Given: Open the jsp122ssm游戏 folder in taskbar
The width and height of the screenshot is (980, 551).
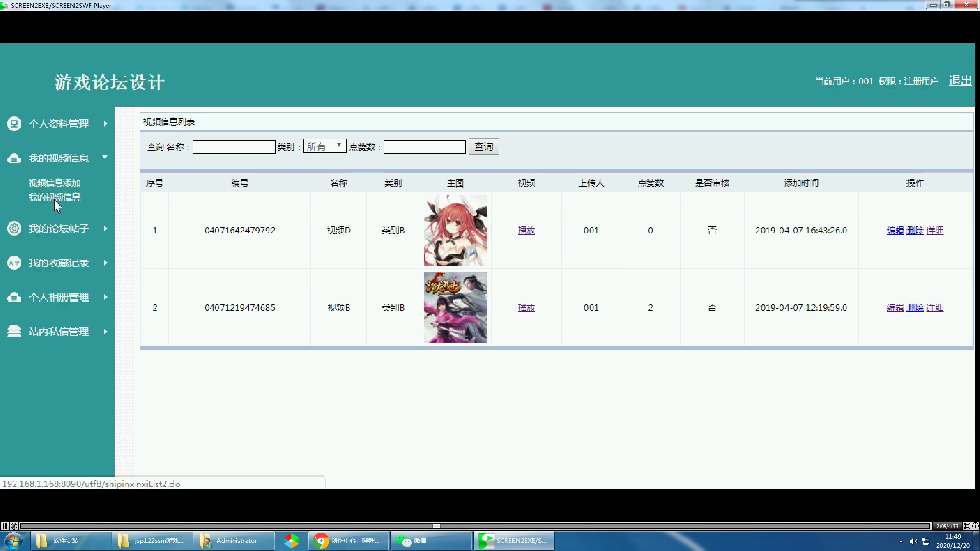Looking at the screenshot, I should click(152, 541).
